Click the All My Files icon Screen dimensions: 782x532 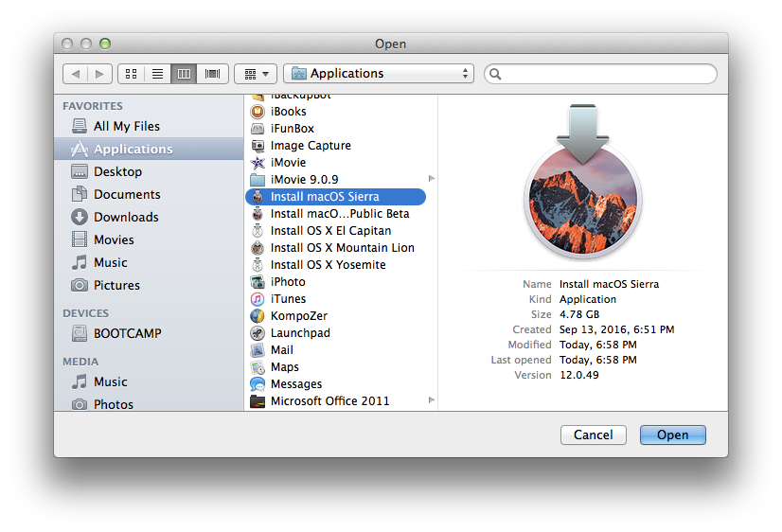[x=80, y=126]
